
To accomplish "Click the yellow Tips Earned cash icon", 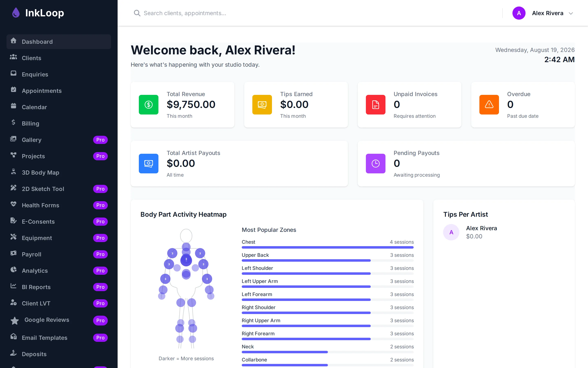I will (262, 105).
